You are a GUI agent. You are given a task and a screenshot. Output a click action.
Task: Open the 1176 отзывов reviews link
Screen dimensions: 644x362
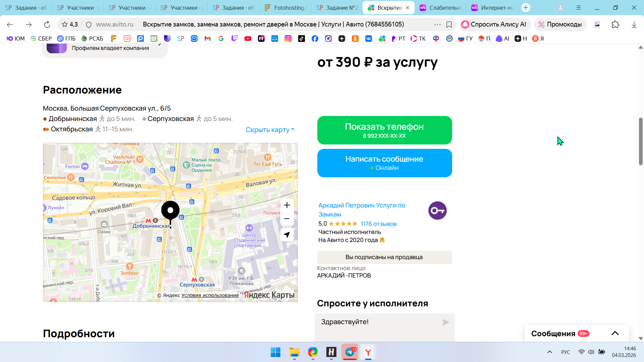378,224
